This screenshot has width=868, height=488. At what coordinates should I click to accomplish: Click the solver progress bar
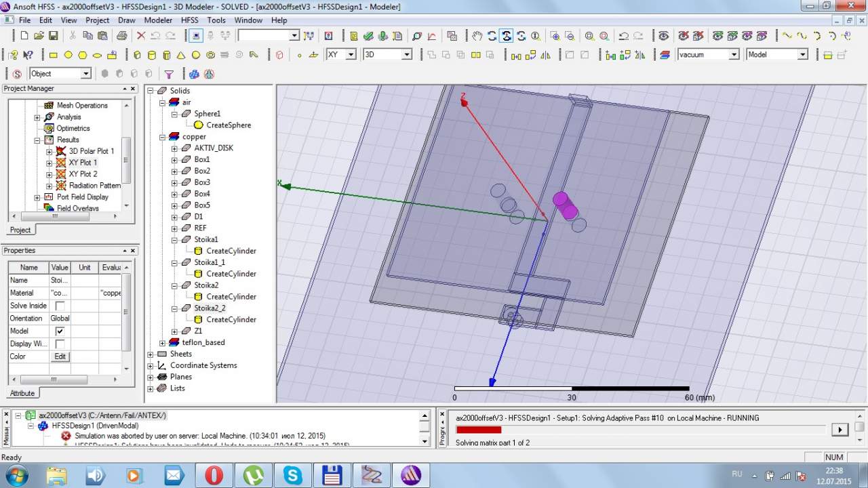[x=640, y=430]
